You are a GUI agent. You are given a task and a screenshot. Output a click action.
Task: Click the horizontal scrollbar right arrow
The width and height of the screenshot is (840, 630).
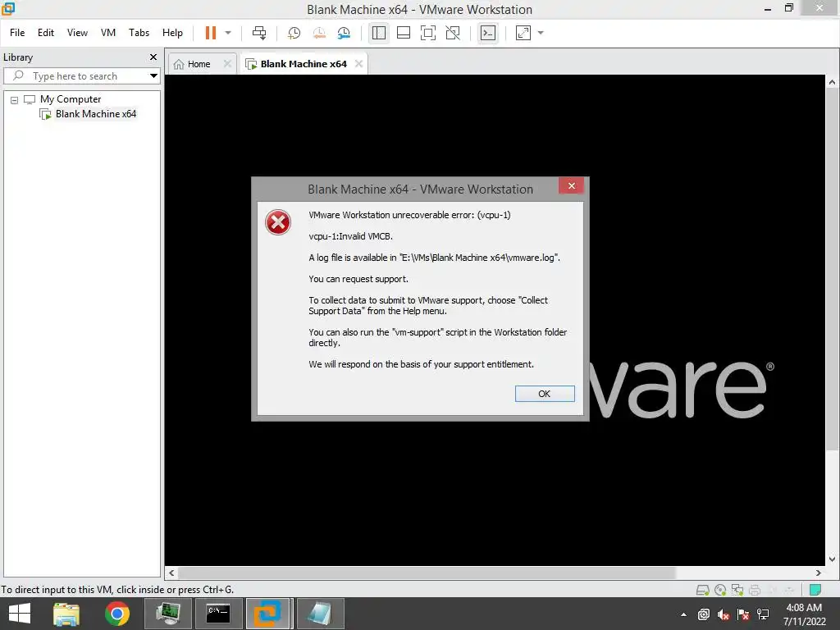pos(819,573)
